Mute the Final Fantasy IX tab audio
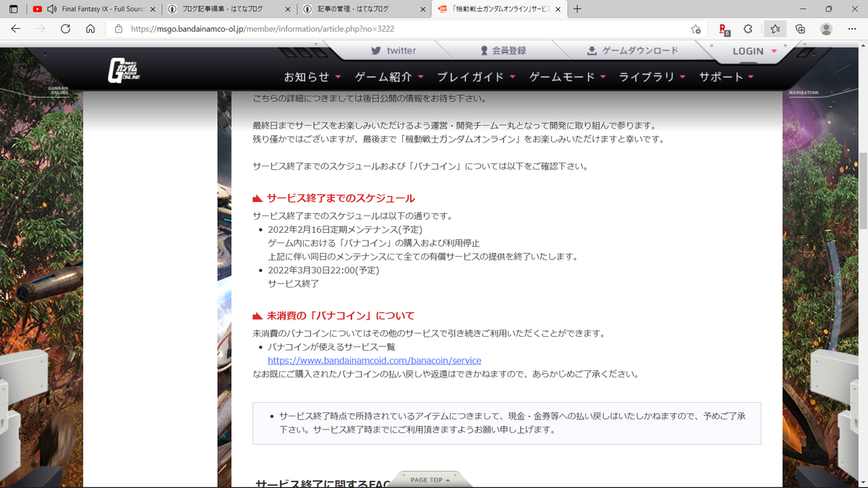Viewport: 868px width, 488px height. point(51,9)
